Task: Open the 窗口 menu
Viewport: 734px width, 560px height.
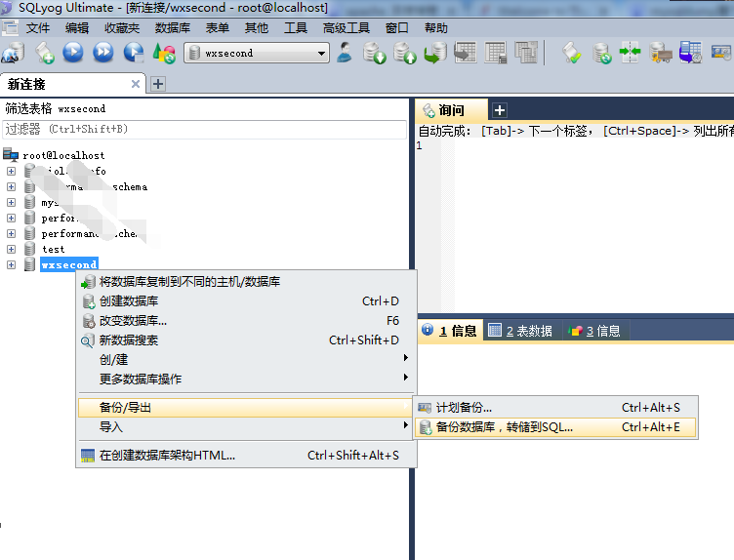Action: click(x=396, y=28)
